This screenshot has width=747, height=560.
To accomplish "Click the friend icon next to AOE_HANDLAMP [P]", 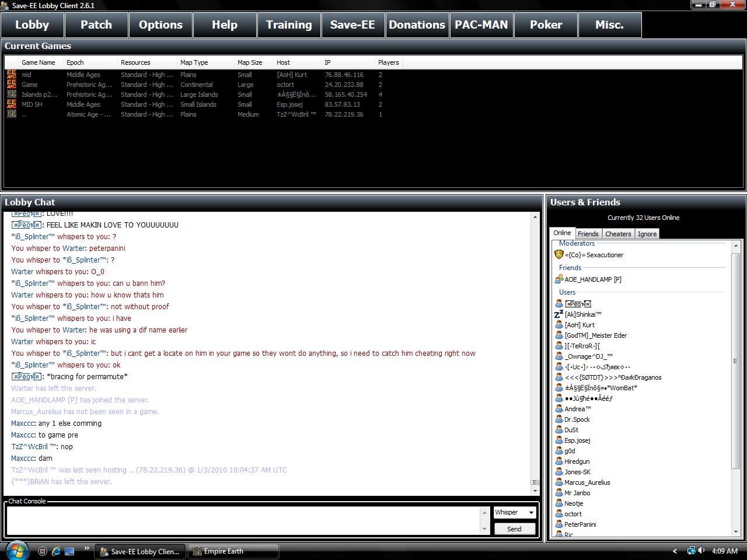I will (x=558, y=279).
